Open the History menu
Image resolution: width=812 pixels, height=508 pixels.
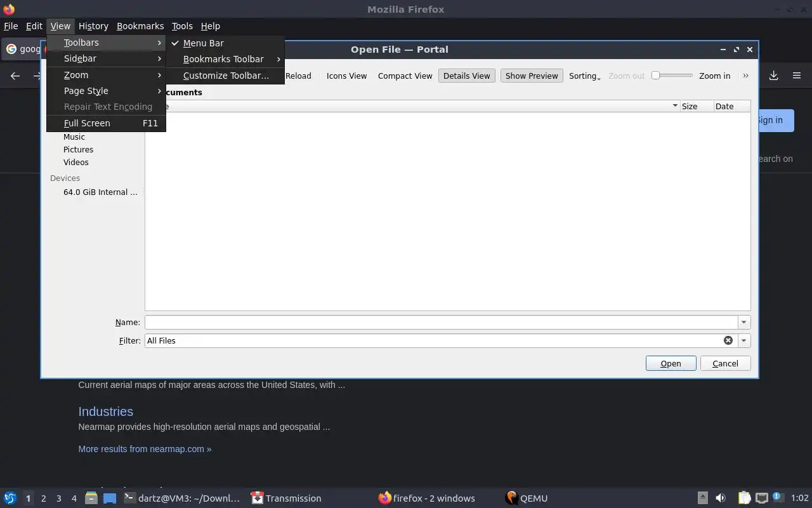[93, 26]
